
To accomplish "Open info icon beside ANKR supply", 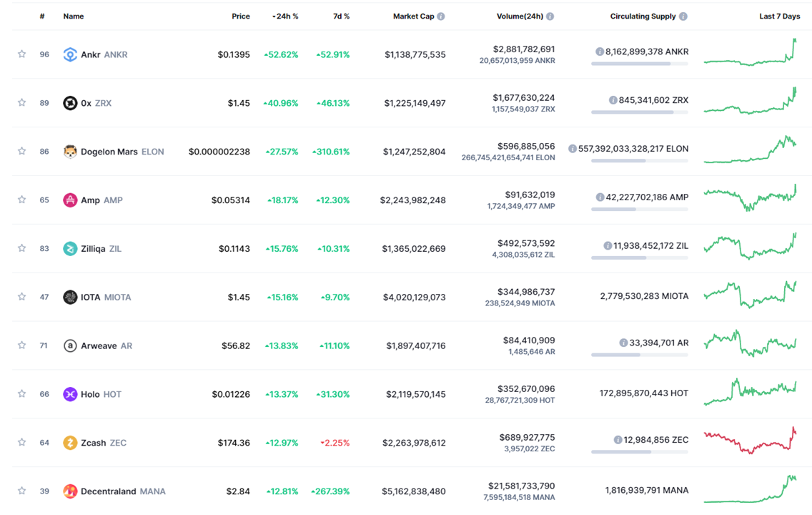I will (600, 51).
